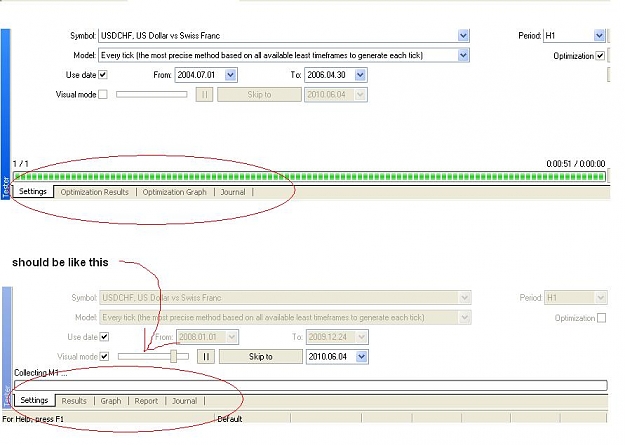
Task: Expand Period H1 dropdown in upper panel
Action: pos(599,35)
